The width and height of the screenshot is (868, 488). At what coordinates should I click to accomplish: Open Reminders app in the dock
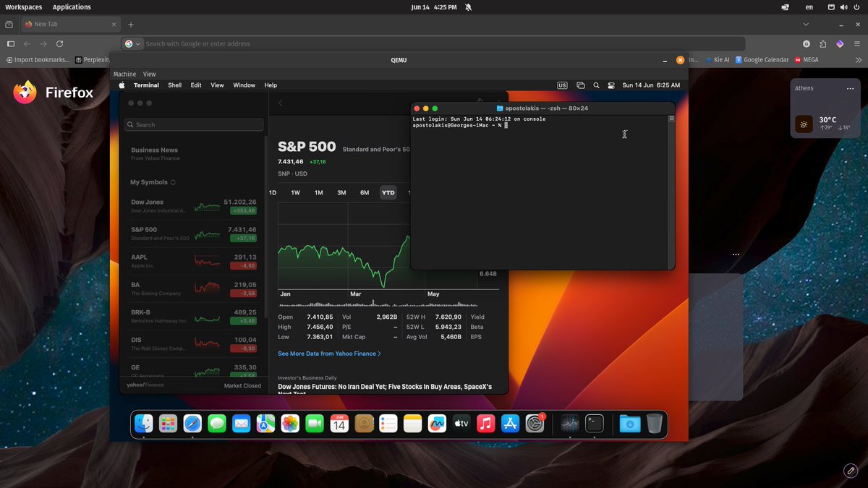click(388, 424)
